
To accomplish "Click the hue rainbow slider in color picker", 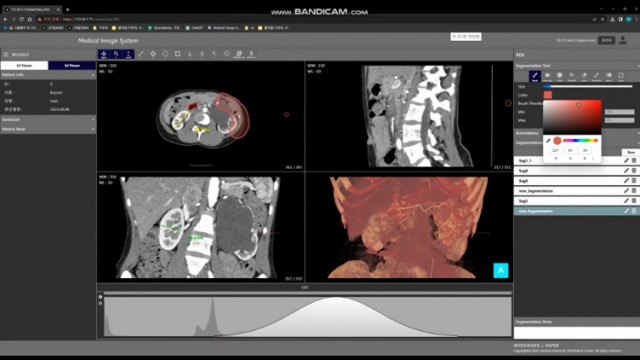I will 580,140.
